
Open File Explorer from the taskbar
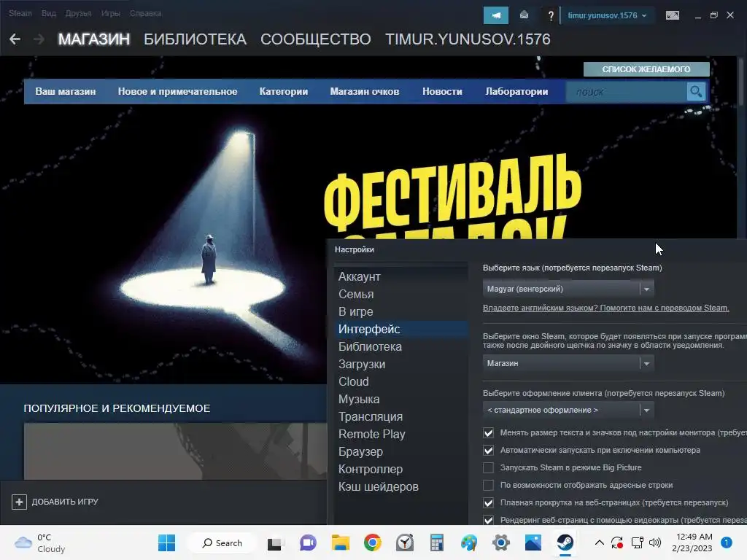[340, 542]
